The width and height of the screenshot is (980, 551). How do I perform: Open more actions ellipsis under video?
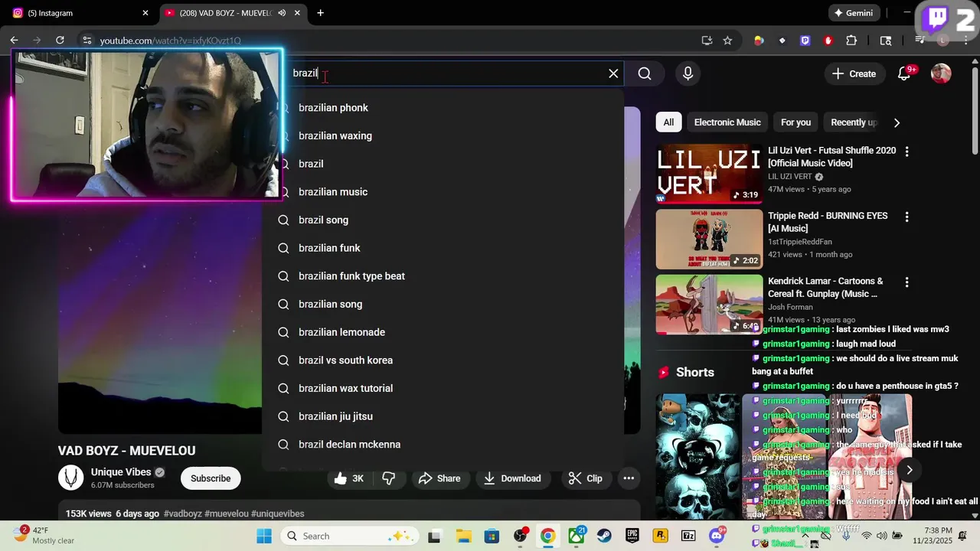629,478
